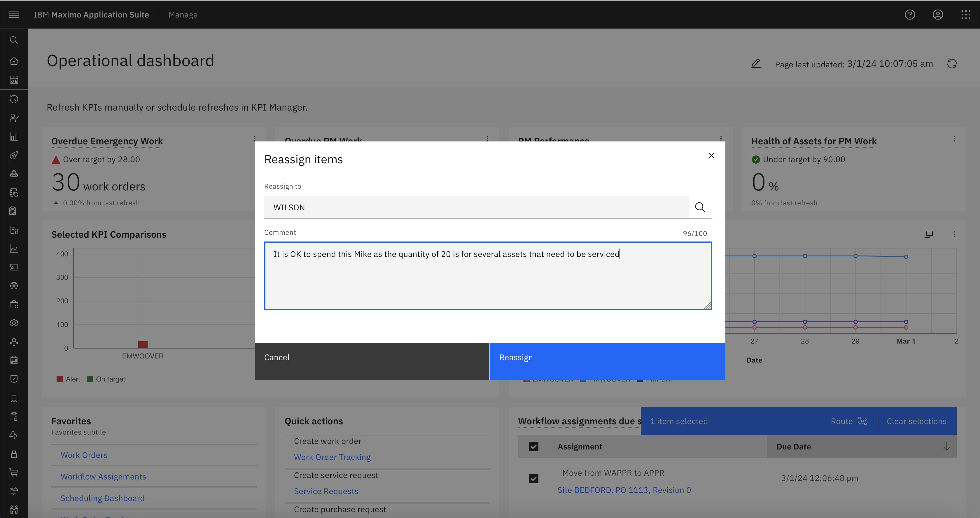980x518 pixels.
Task: Open the shopping cart icon in the sidebar
Action: click(14, 473)
